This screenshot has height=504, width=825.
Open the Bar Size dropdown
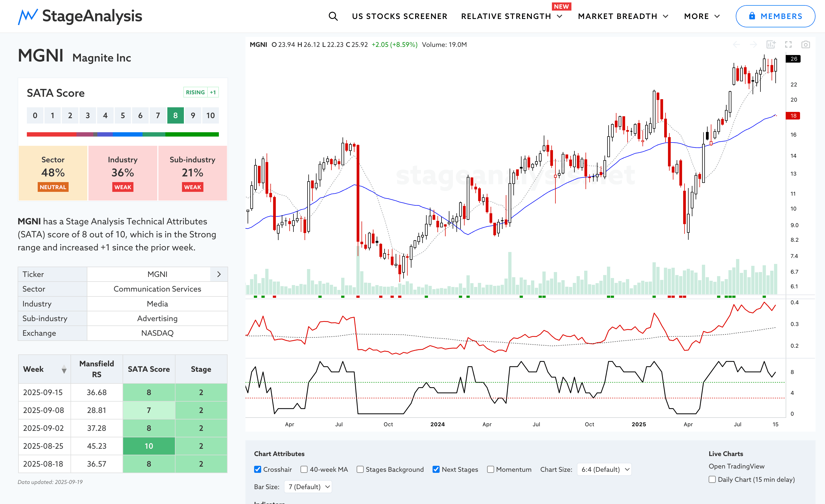pos(308,487)
